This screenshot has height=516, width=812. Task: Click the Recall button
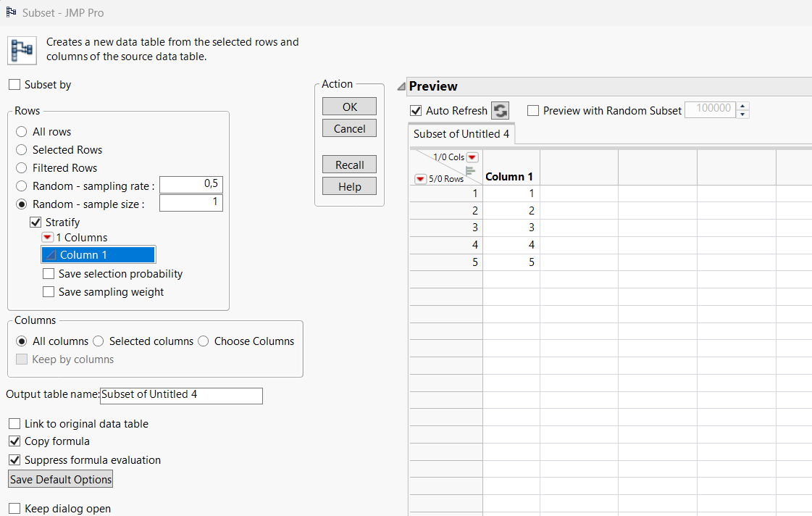pyautogui.click(x=349, y=165)
